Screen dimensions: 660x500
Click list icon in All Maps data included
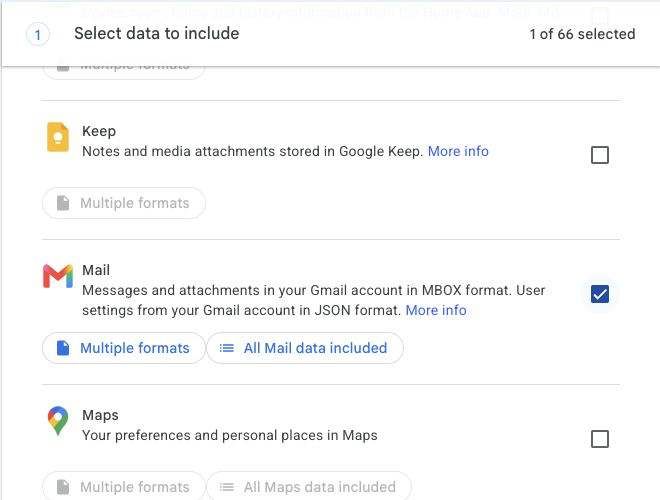(226, 487)
